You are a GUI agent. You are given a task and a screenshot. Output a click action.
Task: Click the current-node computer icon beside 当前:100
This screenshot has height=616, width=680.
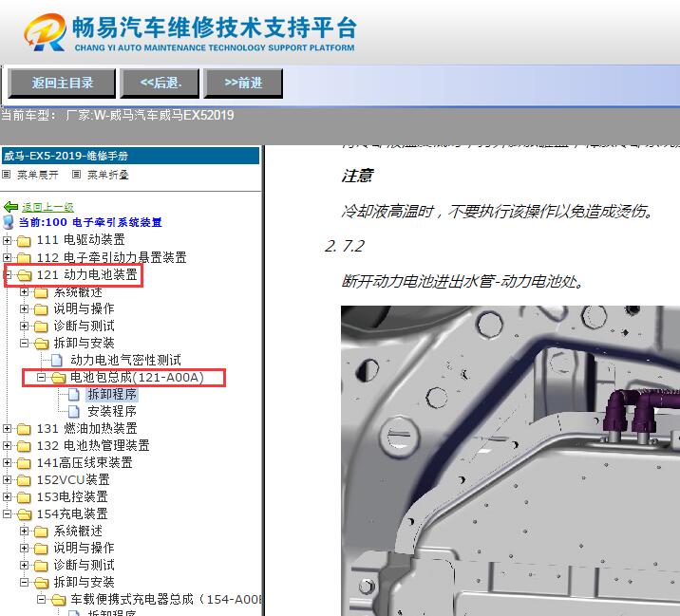click(9, 222)
